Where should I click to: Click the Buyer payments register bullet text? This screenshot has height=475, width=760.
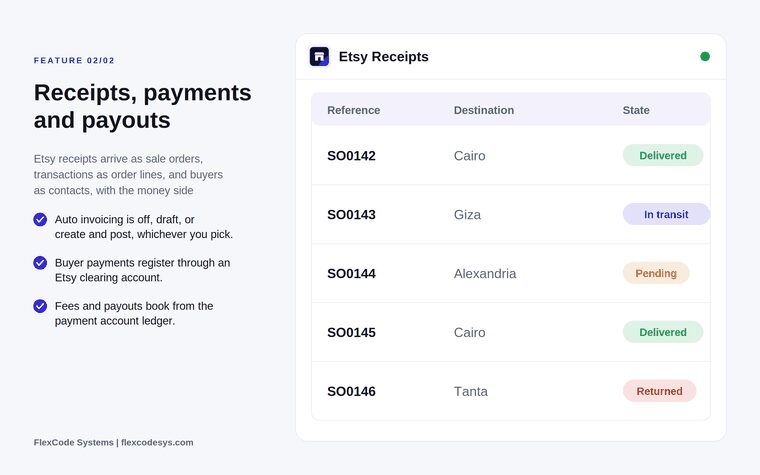click(x=142, y=270)
